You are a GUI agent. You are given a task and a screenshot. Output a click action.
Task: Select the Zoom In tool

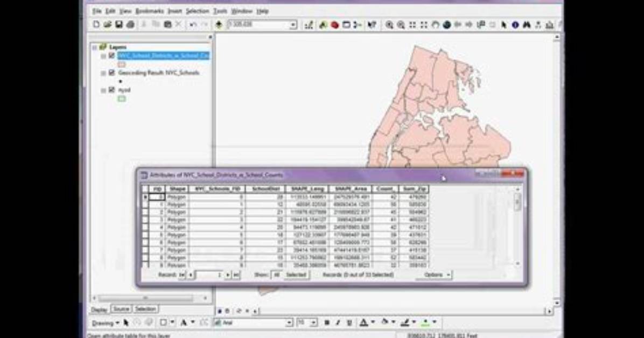pos(389,25)
